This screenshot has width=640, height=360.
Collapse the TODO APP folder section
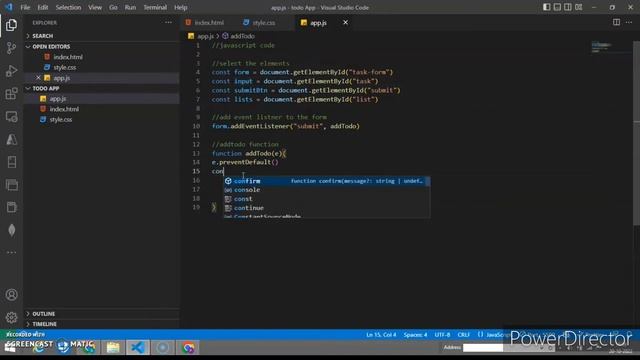102,88
